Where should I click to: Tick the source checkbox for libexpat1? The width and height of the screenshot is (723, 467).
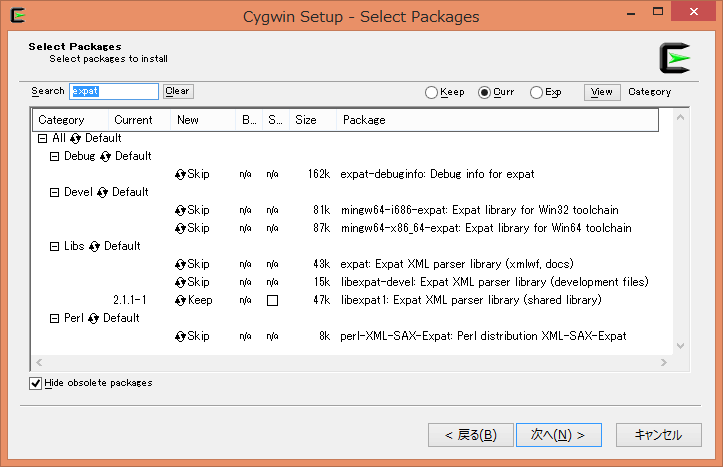pos(273,301)
